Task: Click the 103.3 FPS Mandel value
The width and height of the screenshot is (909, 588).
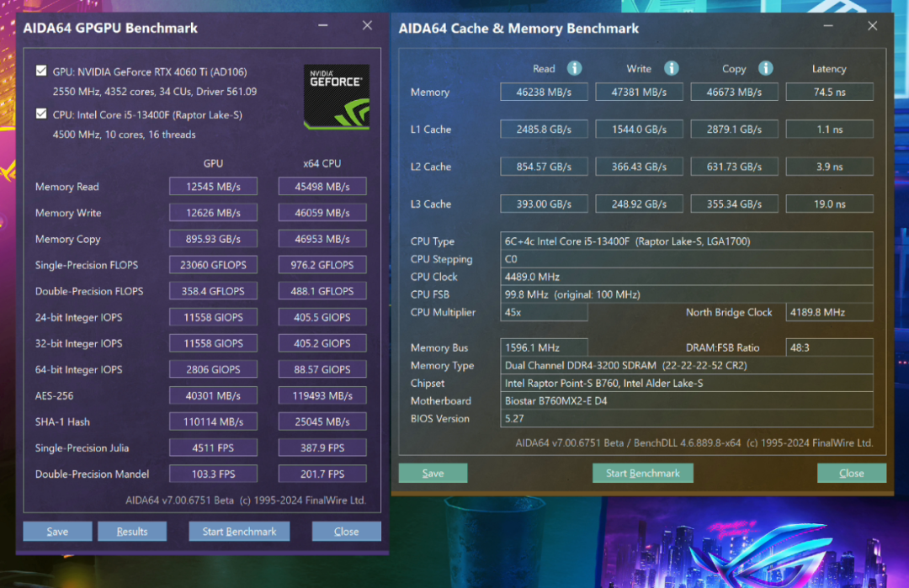Action: coord(213,474)
